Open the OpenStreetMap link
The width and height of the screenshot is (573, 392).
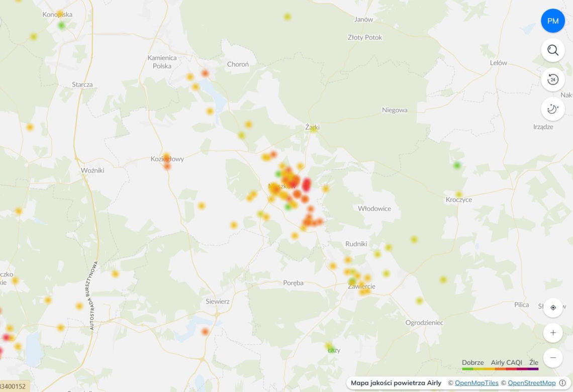pyautogui.click(x=531, y=383)
